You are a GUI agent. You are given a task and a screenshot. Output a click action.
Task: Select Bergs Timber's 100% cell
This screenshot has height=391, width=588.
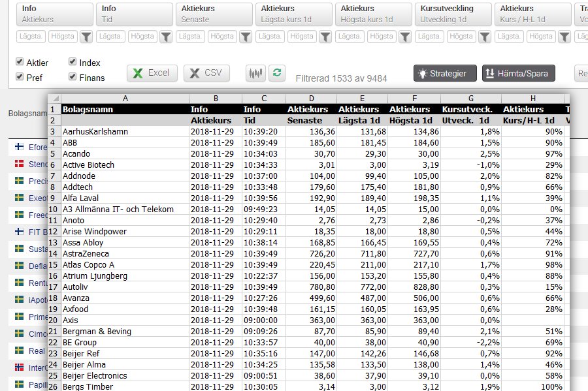pos(533,386)
